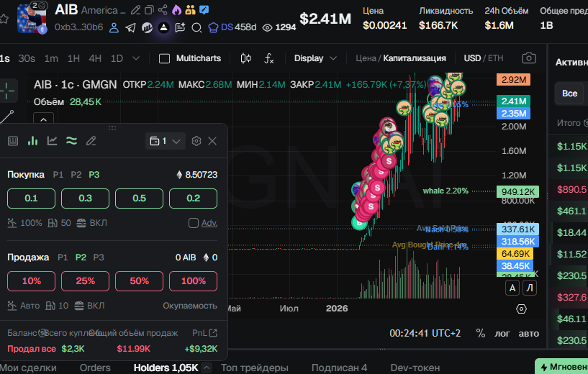Open the yellow community people icon
The height and width of the screenshot is (374, 588).
click(191, 10)
